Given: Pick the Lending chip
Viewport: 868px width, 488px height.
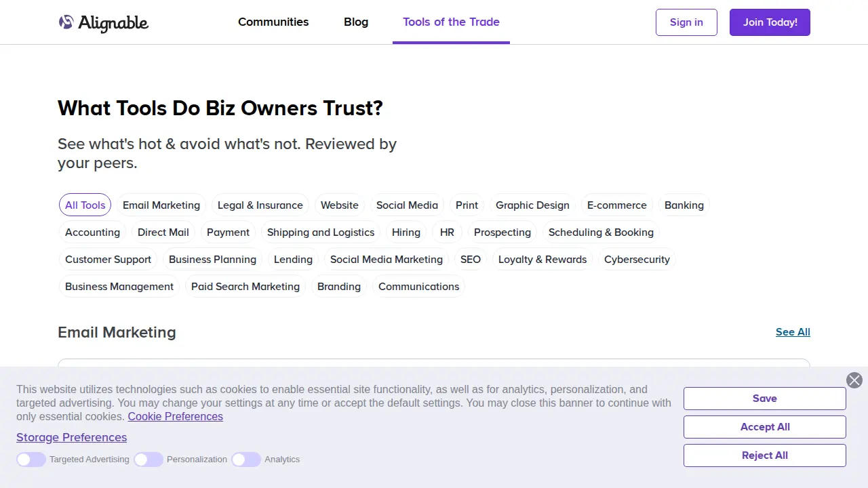Looking at the screenshot, I should [293, 259].
